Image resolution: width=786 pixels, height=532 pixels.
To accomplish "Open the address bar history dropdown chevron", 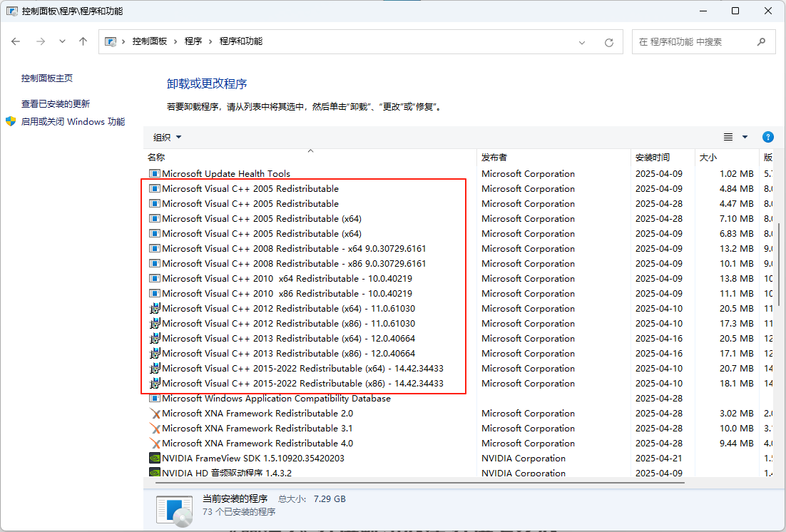I will [x=582, y=42].
